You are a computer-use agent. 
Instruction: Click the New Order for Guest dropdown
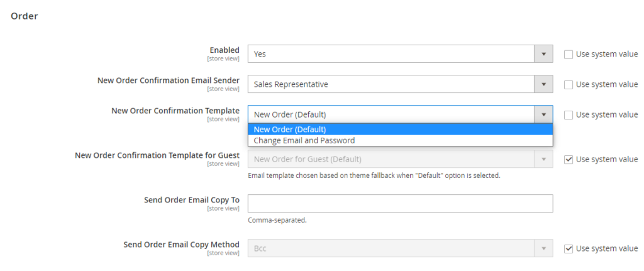coord(400,159)
